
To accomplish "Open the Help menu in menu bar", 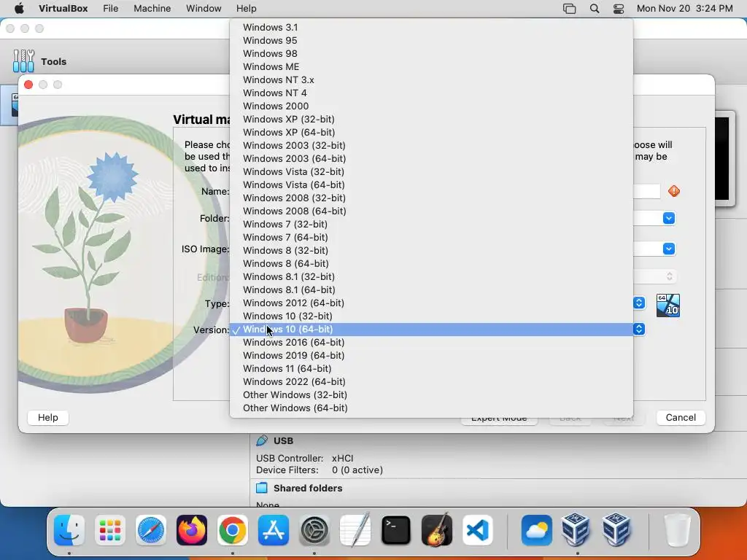I will point(247,8).
